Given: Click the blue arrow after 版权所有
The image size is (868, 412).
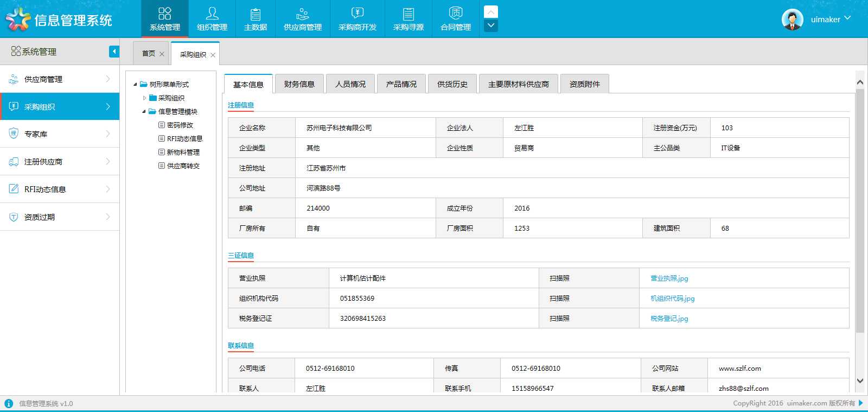Looking at the screenshot, I should click(860, 403).
